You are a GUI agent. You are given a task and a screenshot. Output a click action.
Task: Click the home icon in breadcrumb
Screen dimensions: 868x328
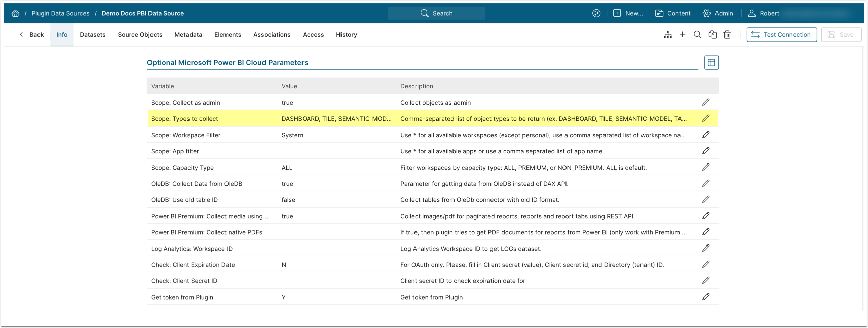click(x=15, y=13)
